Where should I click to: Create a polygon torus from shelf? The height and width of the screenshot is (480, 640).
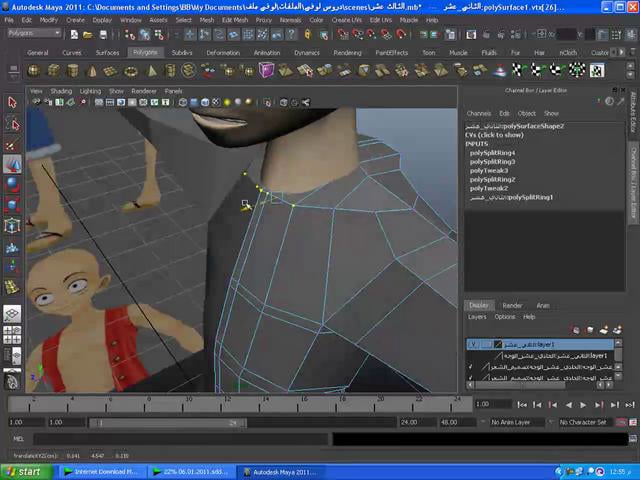pyautogui.click(x=131, y=71)
